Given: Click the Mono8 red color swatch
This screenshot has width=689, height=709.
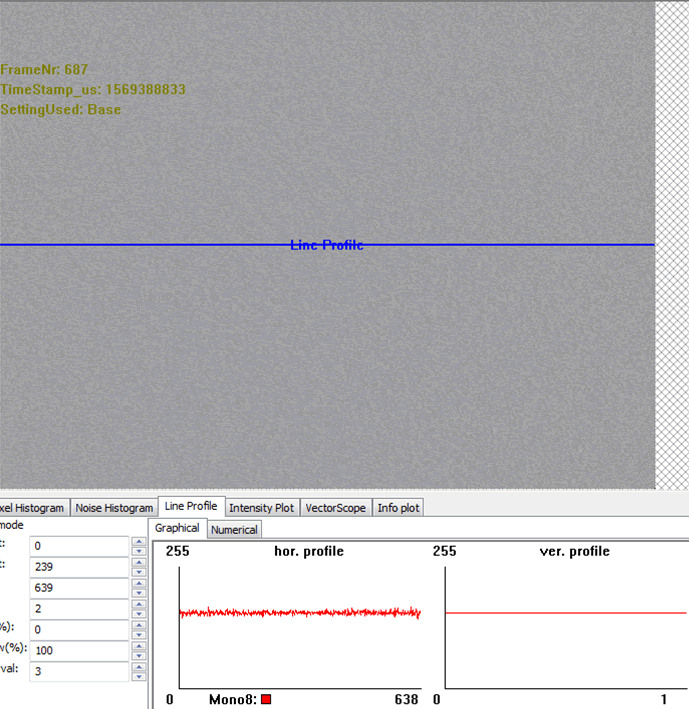Looking at the screenshot, I should coord(266,700).
